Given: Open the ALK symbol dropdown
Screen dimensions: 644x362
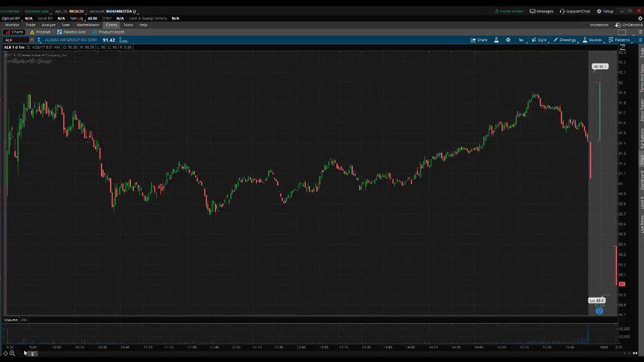Looking at the screenshot, I should tap(32, 40).
